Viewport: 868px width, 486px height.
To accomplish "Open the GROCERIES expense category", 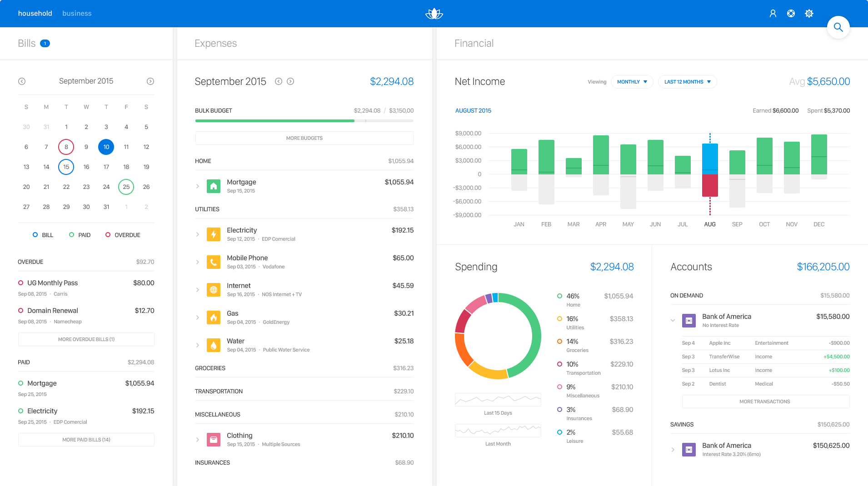I will (x=304, y=368).
